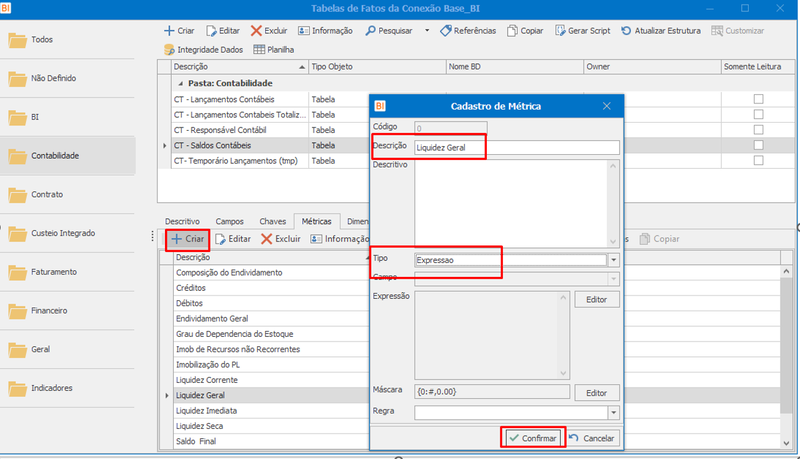Switch to the Campos tab
Viewport: 800px width, 459px height.
click(230, 221)
